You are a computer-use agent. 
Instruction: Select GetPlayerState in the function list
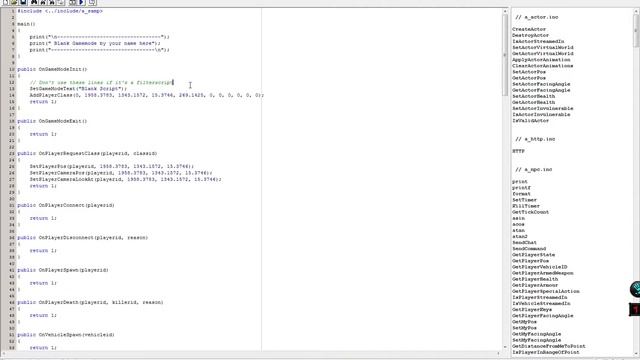[533, 255]
